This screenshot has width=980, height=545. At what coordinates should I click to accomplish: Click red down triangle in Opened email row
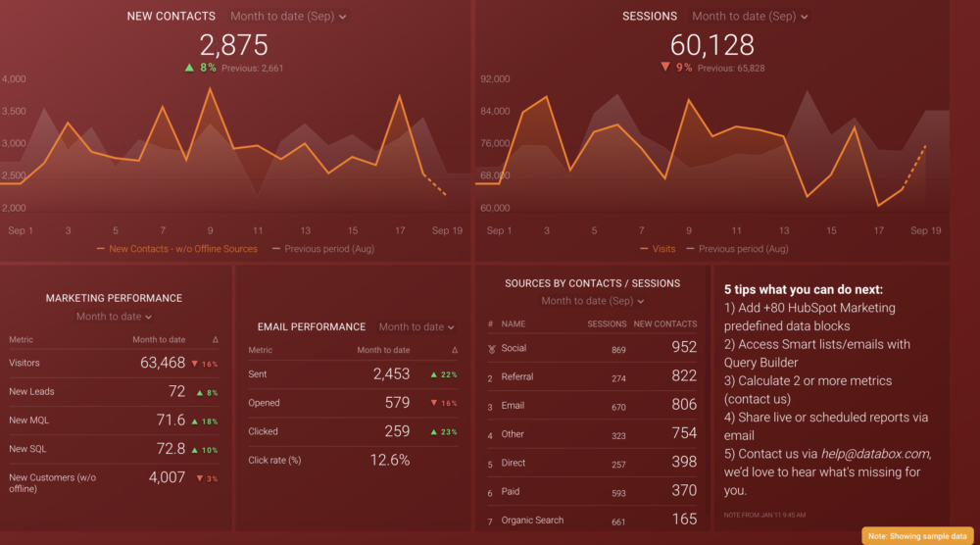coord(434,403)
